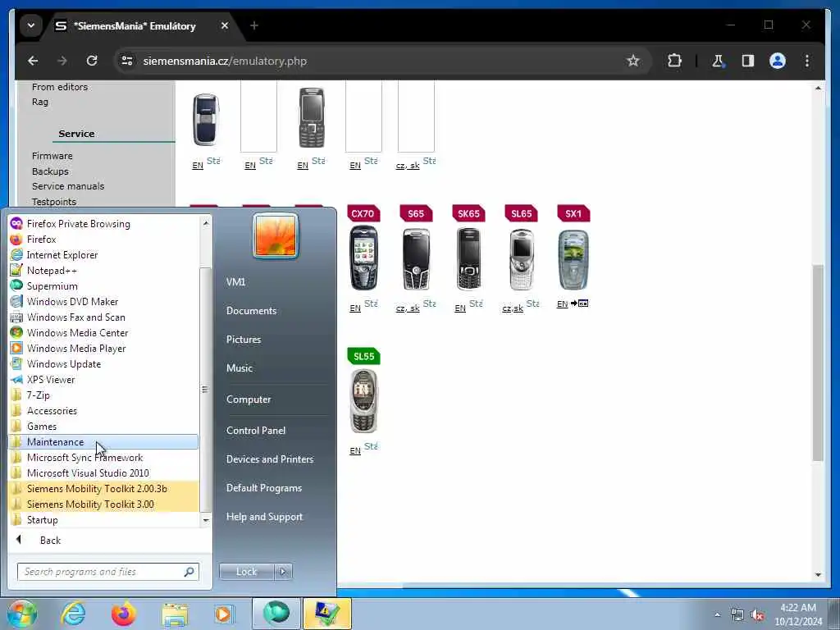Open Service manuals sidebar link
This screenshot has height=630, width=840.
68,186
